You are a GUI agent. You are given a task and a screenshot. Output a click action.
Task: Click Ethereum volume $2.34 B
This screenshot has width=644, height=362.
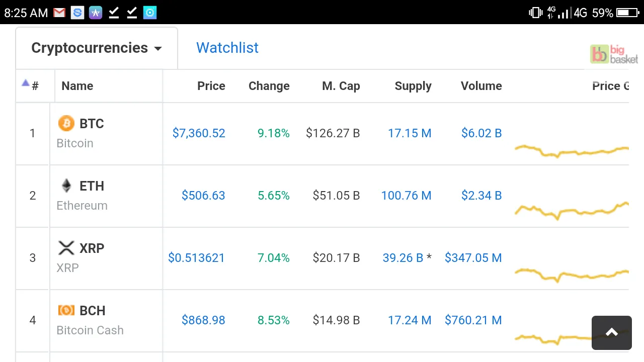[x=481, y=196]
